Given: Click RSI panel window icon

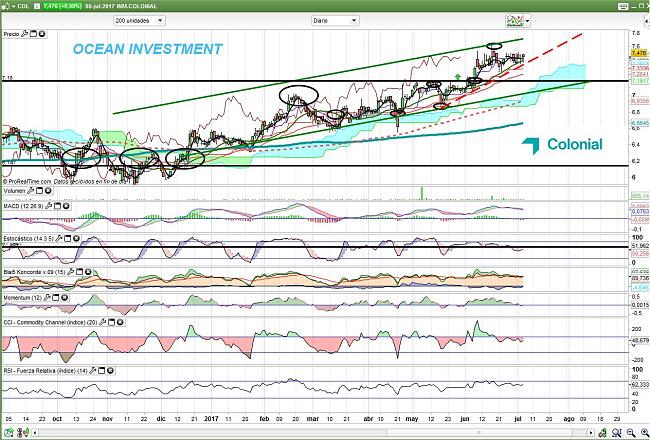Looking at the screenshot, I should click(x=102, y=371).
